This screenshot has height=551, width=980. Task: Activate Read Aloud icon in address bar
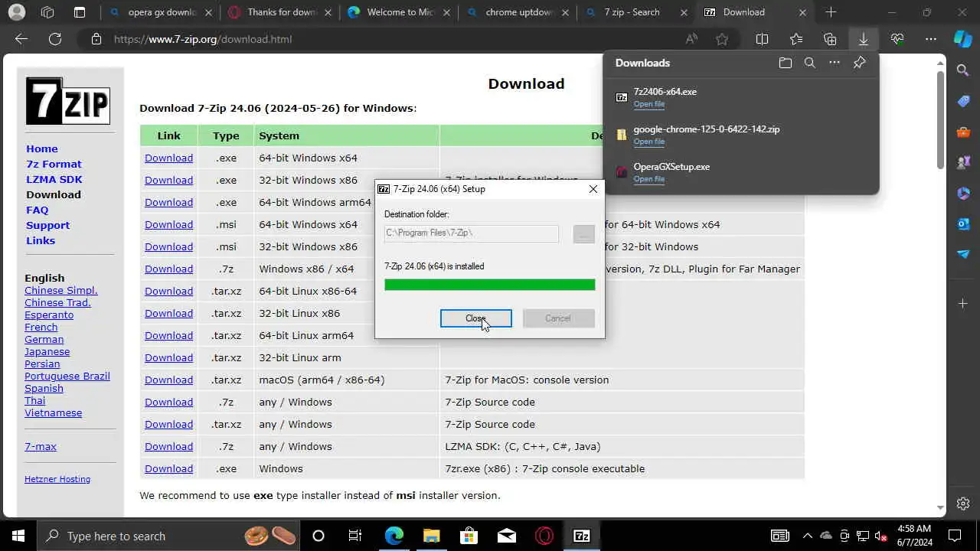click(691, 39)
